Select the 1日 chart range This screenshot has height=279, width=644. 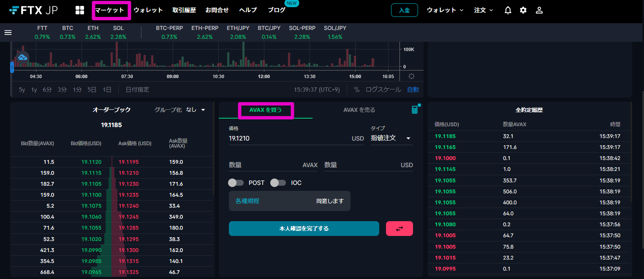click(107, 89)
